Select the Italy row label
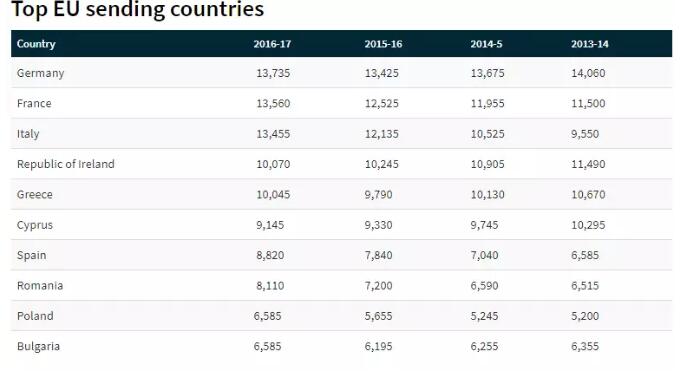 (28, 134)
